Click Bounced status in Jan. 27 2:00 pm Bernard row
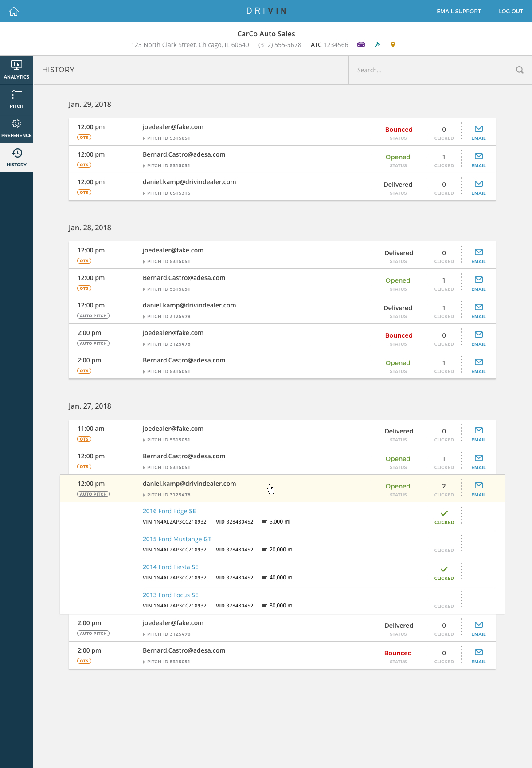Viewport: 532px width, 768px height. [398, 653]
